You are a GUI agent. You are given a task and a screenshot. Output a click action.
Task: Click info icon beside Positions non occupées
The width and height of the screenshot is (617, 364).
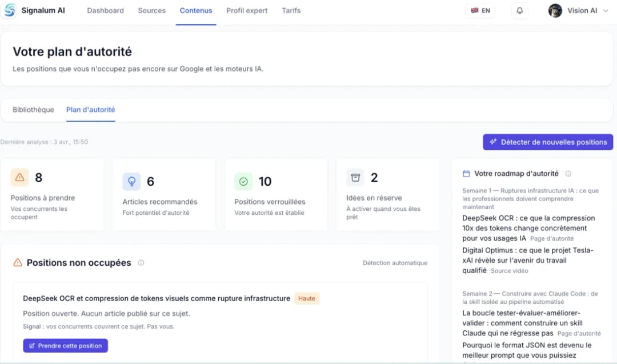point(141,263)
